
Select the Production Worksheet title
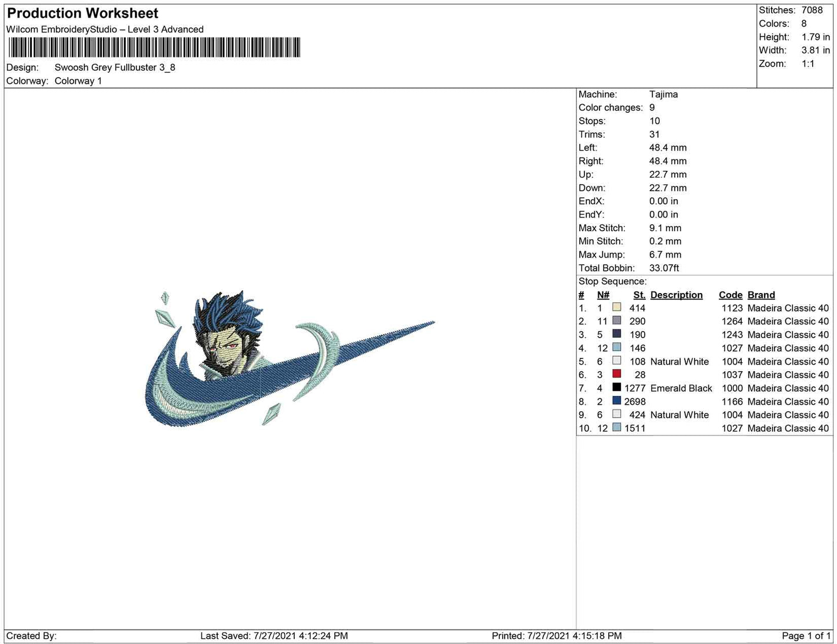pyautogui.click(x=83, y=13)
